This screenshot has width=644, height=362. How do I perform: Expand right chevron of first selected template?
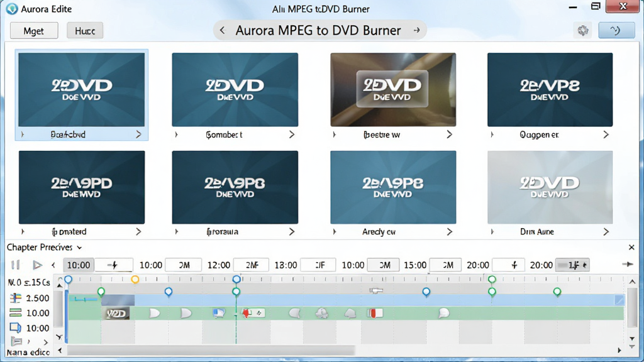(138, 134)
